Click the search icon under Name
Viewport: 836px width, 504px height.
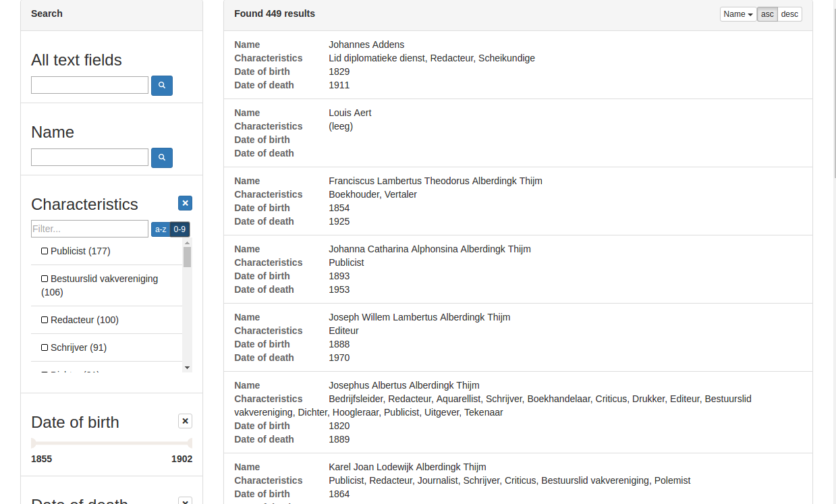click(162, 158)
